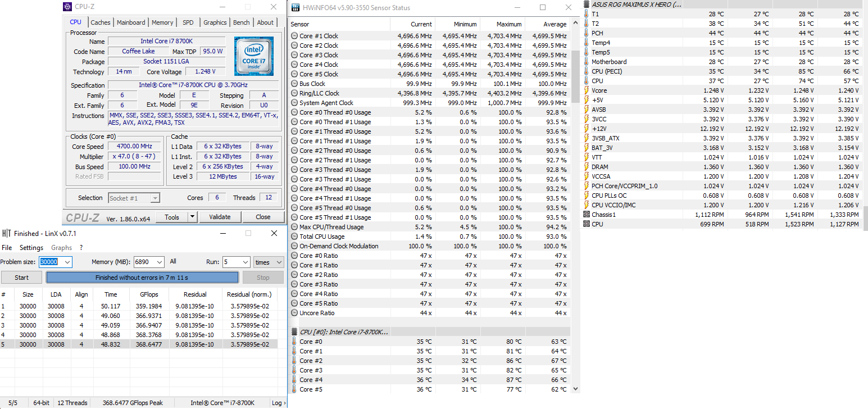This screenshot has height=409, width=868.
Task: Click the chip icon of CPU [#0] section header
Action: (x=294, y=332)
